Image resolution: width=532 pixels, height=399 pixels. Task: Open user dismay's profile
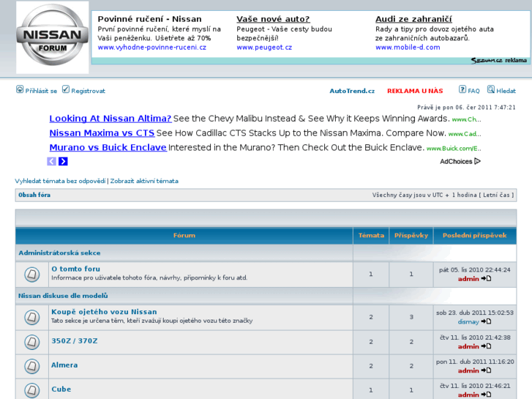coord(468,321)
